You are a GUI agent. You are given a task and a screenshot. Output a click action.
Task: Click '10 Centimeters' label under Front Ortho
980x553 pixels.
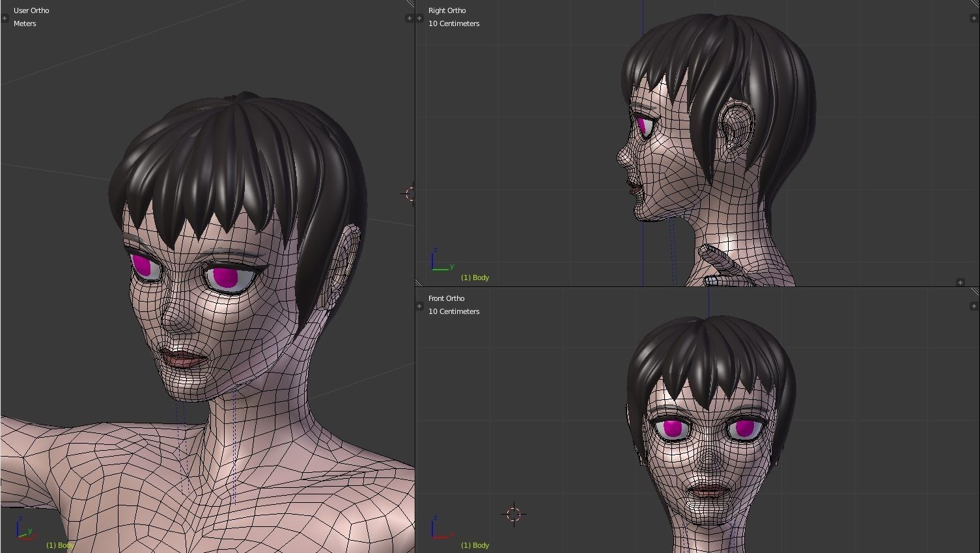(x=454, y=311)
